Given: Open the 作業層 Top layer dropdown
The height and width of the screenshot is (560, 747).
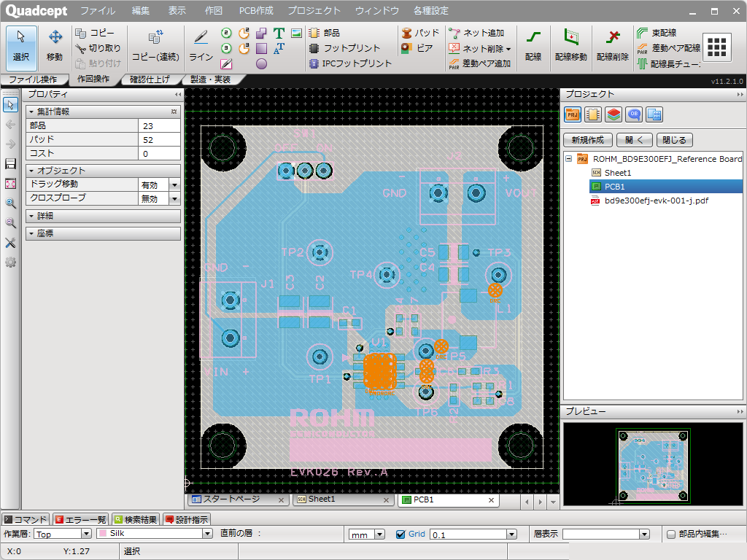Looking at the screenshot, I should 86,534.
